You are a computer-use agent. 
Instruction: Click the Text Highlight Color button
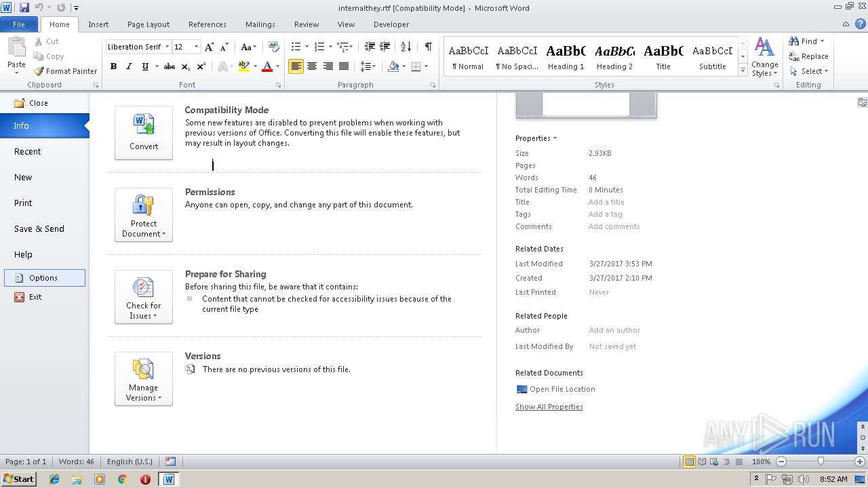coord(244,66)
